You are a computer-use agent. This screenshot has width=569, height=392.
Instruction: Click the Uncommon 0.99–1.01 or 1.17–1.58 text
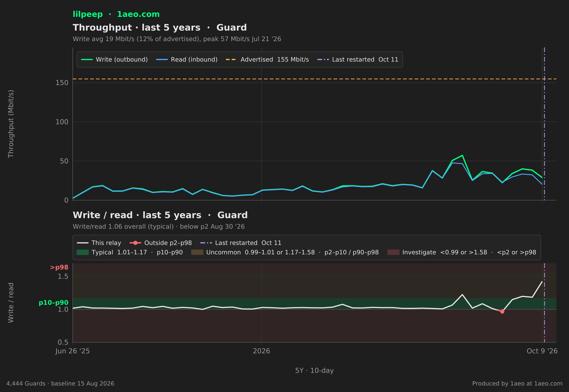[x=292, y=252]
